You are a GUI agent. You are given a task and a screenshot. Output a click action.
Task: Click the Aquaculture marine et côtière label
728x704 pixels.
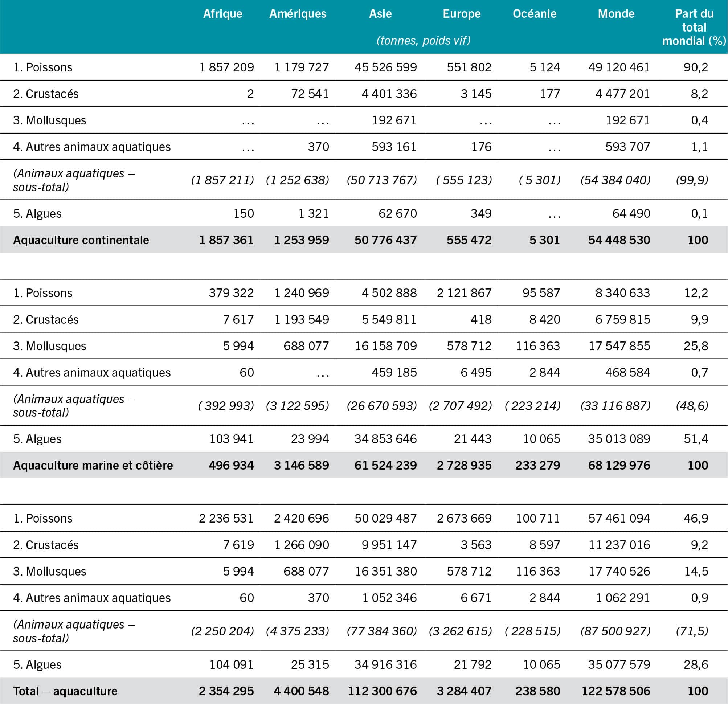click(93, 465)
